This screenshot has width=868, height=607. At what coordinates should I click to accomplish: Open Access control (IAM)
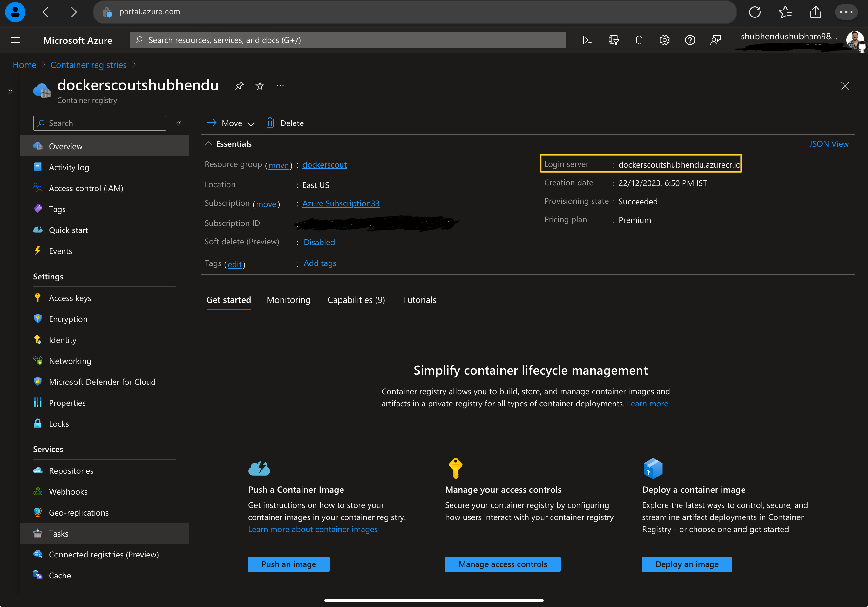pos(104,188)
